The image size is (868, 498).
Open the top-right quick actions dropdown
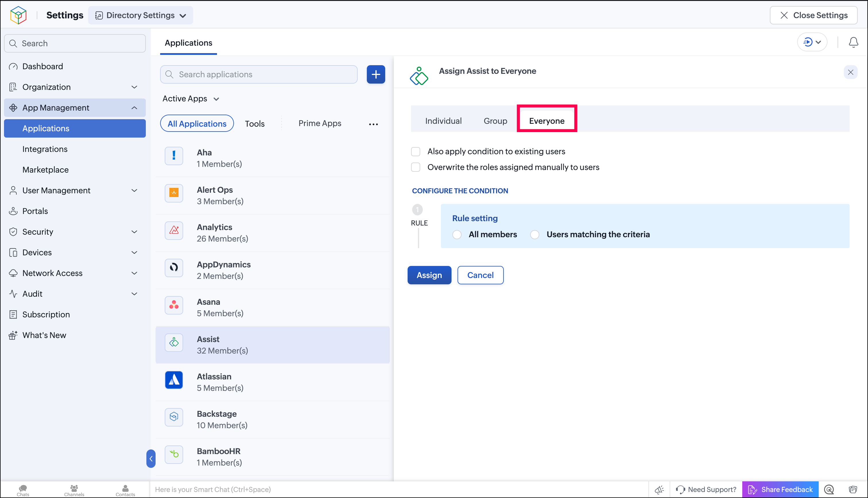[812, 42]
